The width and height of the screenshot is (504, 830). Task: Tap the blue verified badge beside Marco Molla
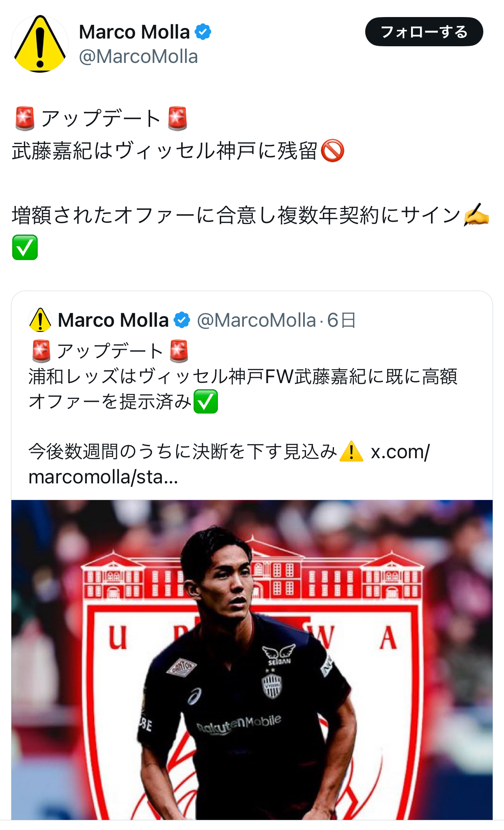pos(203,32)
